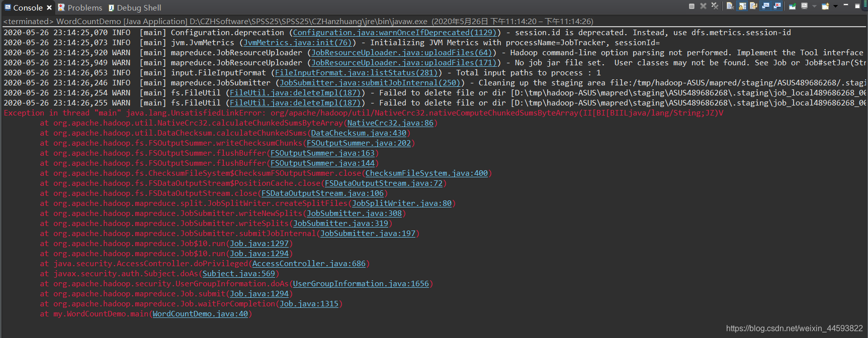
Task: Open JobSplitWriter.java:80 stack trace link
Action: click(x=402, y=203)
